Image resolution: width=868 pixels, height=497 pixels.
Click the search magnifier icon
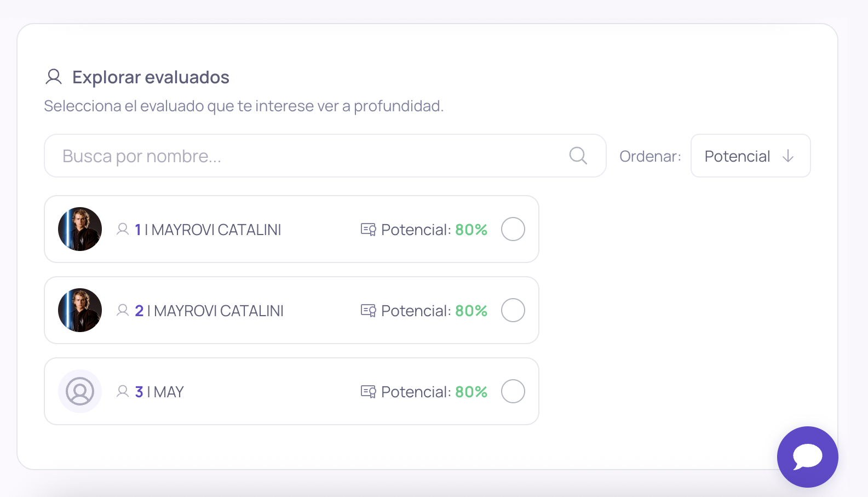click(578, 156)
